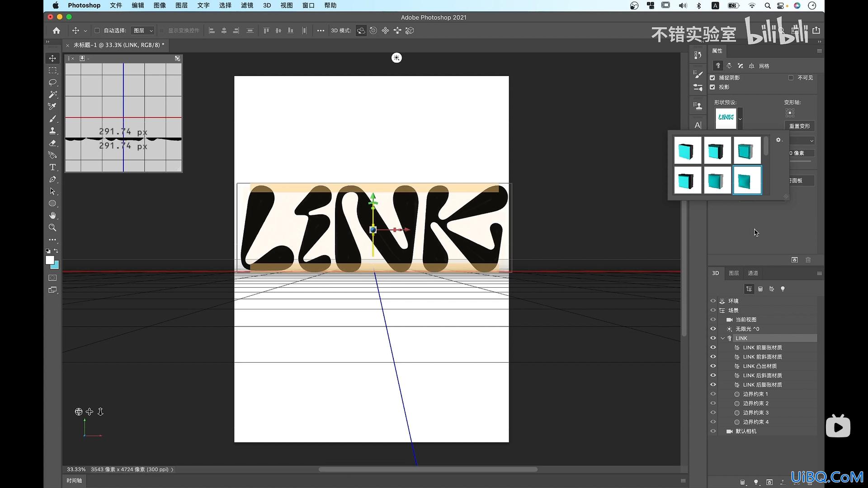Activate the 3D scale object mode

410,31
